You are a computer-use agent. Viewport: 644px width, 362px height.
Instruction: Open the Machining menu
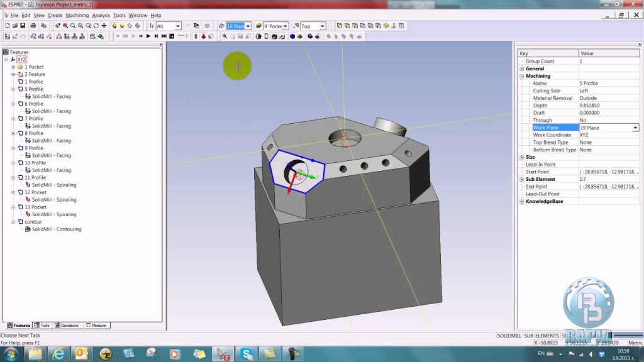[x=77, y=15]
